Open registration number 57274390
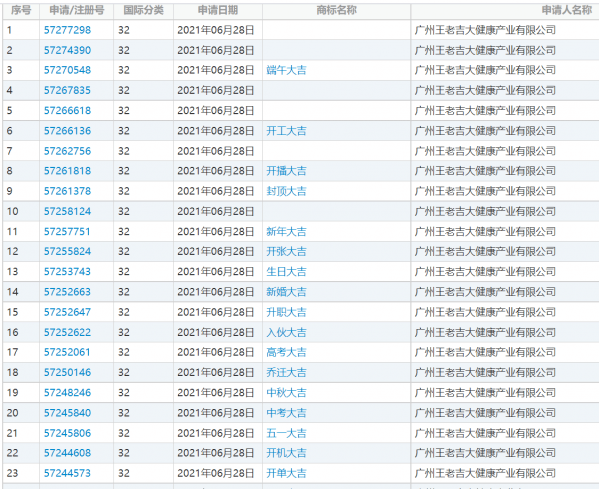 [x=67, y=50]
